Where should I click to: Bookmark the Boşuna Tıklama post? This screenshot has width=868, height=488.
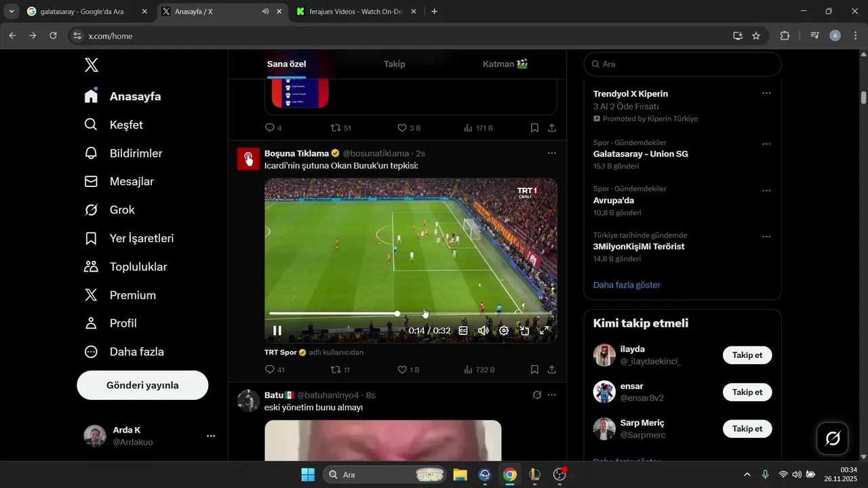click(x=534, y=370)
